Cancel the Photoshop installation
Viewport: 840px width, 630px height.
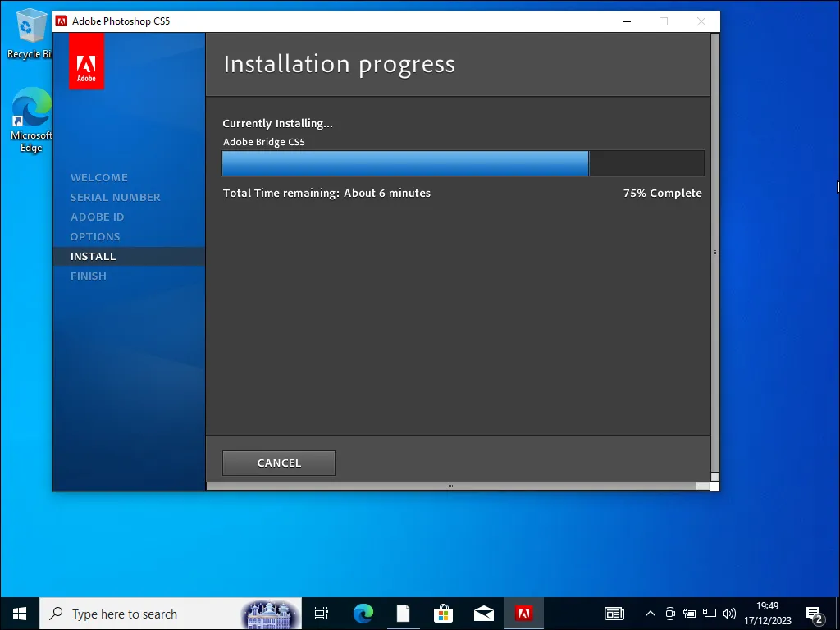click(x=278, y=463)
